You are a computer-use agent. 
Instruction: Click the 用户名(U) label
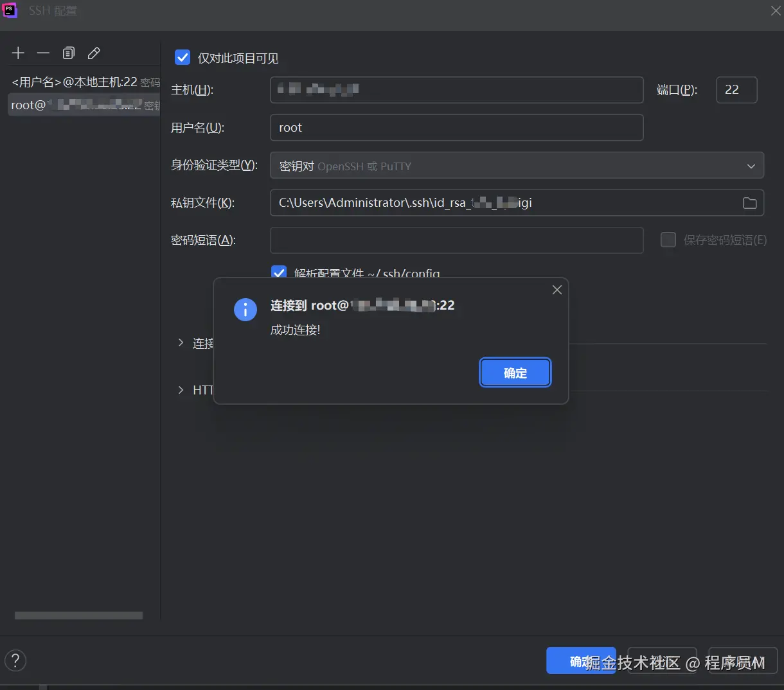tap(197, 128)
